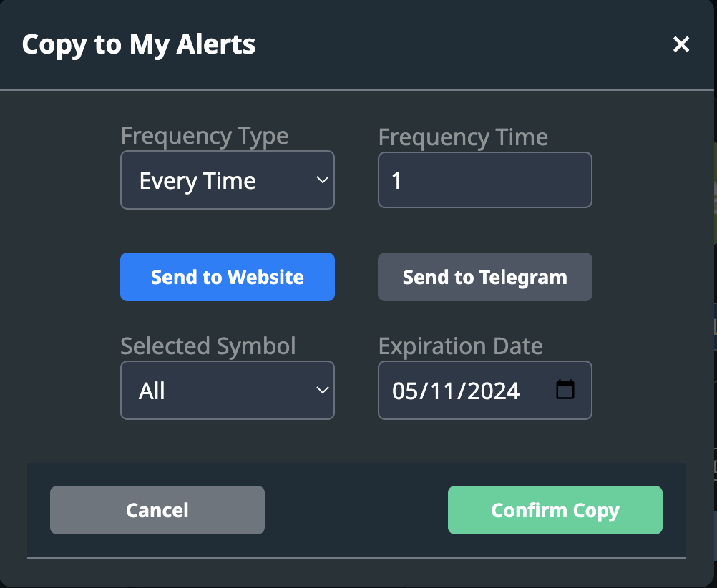Click the Frequency Time label
Image resolution: width=717 pixels, height=588 pixels.
tap(462, 137)
